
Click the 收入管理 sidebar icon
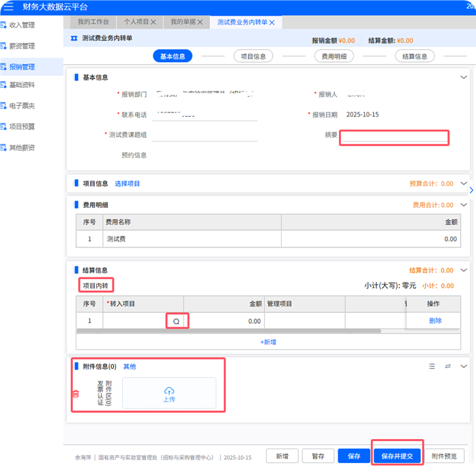(x=3, y=25)
